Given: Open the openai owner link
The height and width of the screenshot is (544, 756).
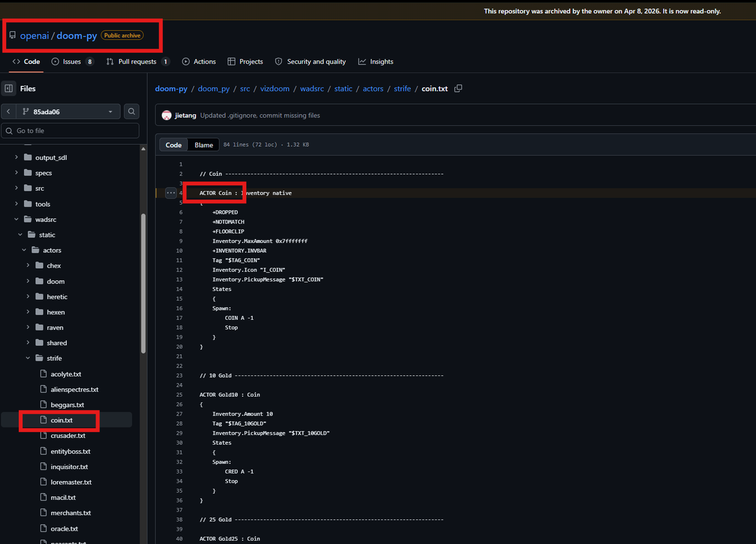Looking at the screenshot, I should [34, 36].
